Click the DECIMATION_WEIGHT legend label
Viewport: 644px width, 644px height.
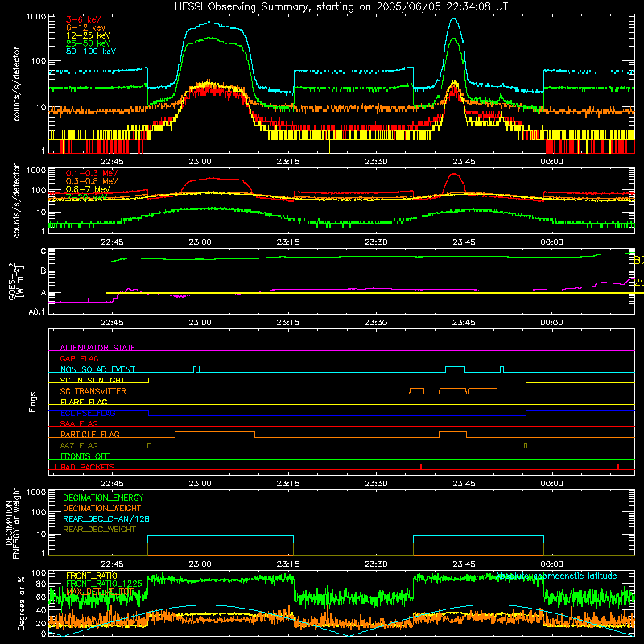click(x=102, y=508)
